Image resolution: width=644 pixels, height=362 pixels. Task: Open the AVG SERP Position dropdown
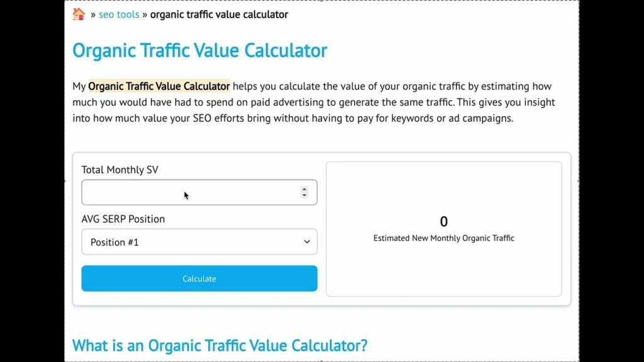coord(199,242)
